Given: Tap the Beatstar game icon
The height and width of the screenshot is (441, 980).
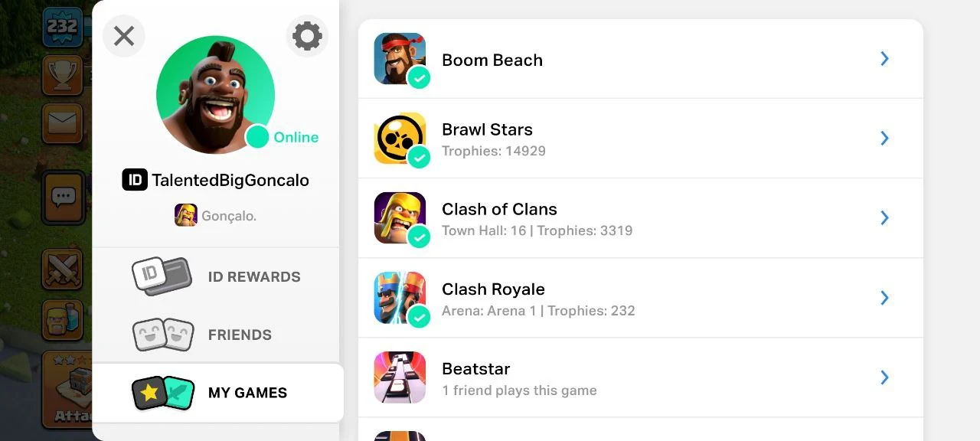Looking at the screenshot, I should 400,377.
